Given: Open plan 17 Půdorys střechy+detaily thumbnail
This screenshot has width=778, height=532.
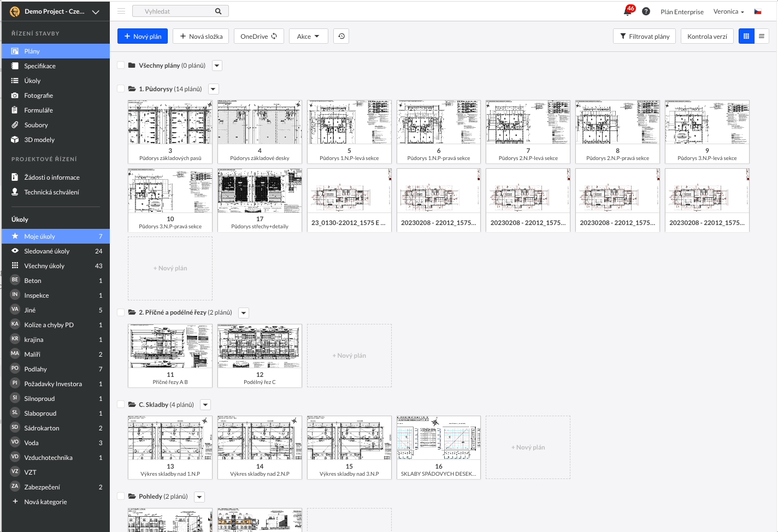Looking at the screenshot, I should point(260,200).
